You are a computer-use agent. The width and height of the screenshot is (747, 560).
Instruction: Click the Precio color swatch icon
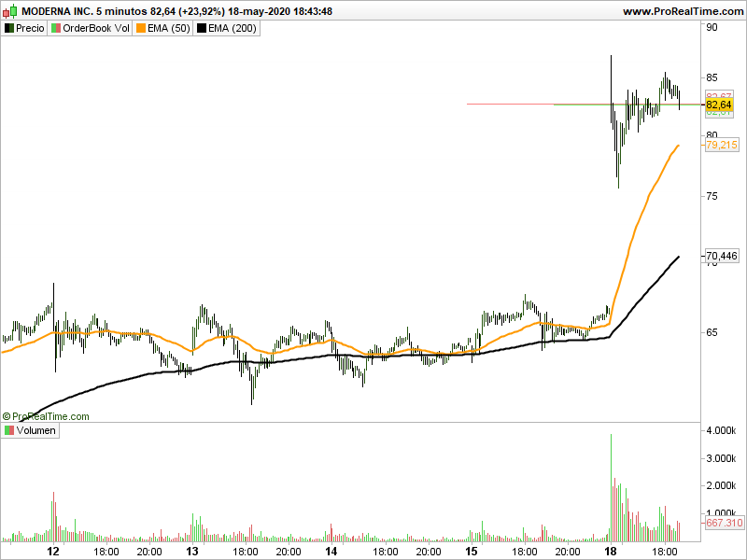click(x=9, y=29)
